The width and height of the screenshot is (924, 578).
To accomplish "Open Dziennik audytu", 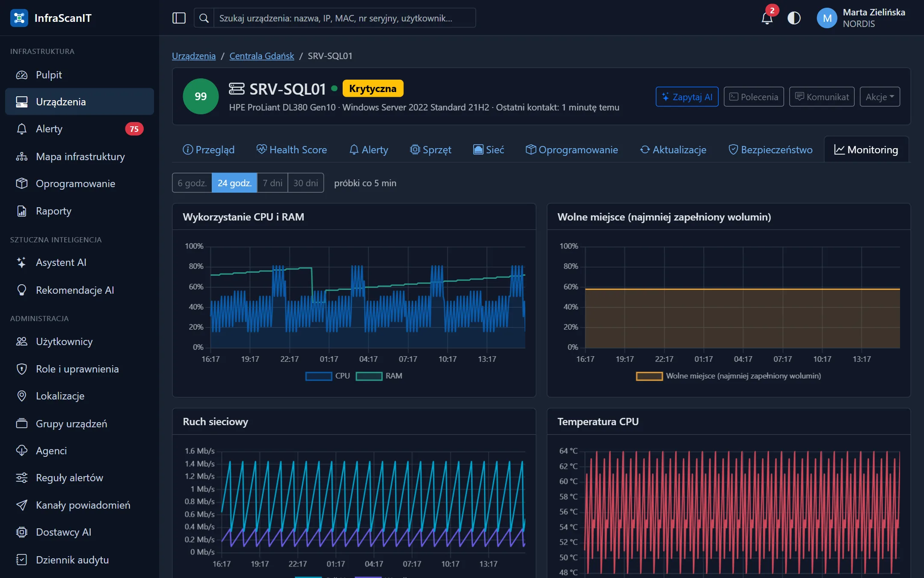I will [80, 560].
